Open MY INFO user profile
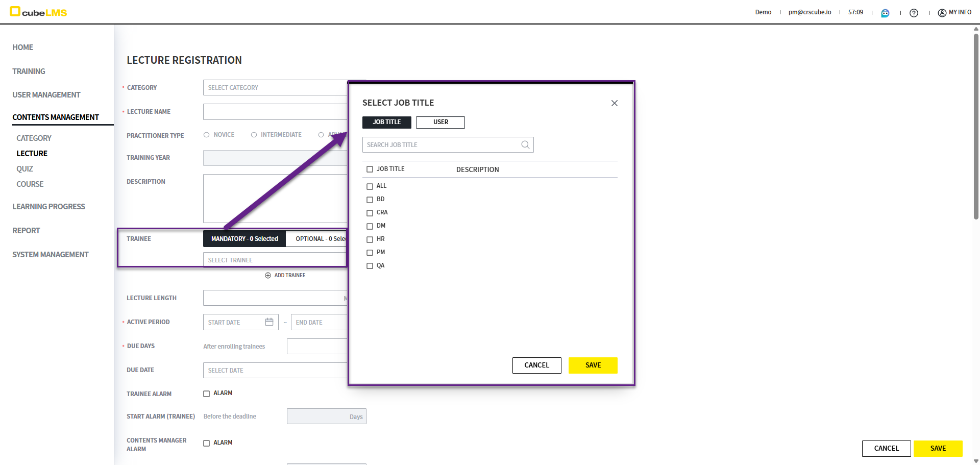This screenshot has height=465, width=980. click(x=954, y=12)
